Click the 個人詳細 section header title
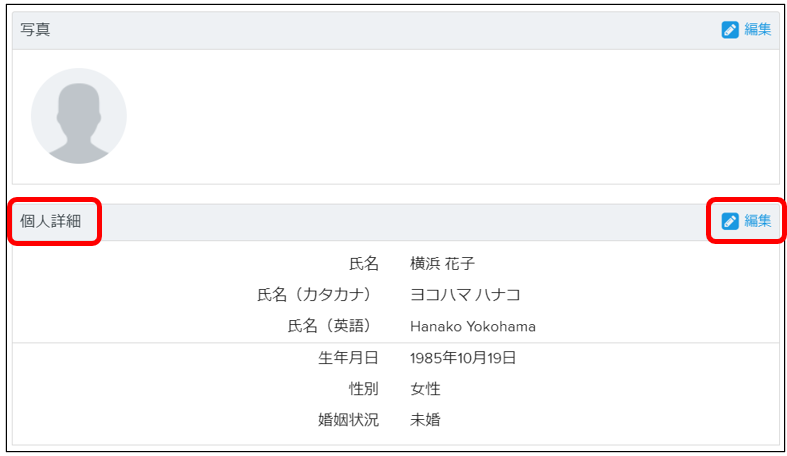 (x=51, y=221)
